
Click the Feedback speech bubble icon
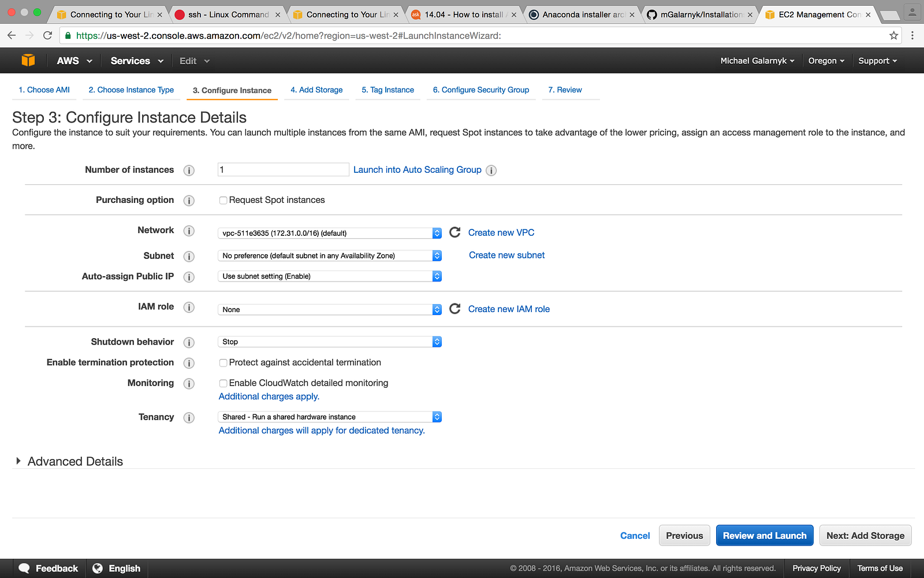click(x=24, y=568)
